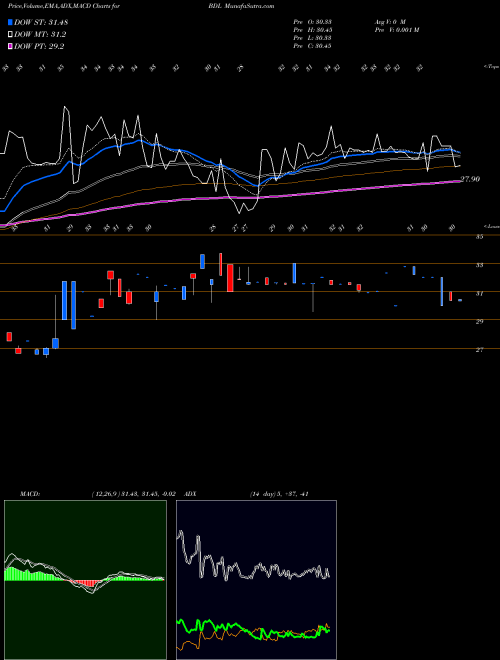Select the 'DOW ST: 31.48' legend text
500x660 pixels.
click(x=41, y=22)
